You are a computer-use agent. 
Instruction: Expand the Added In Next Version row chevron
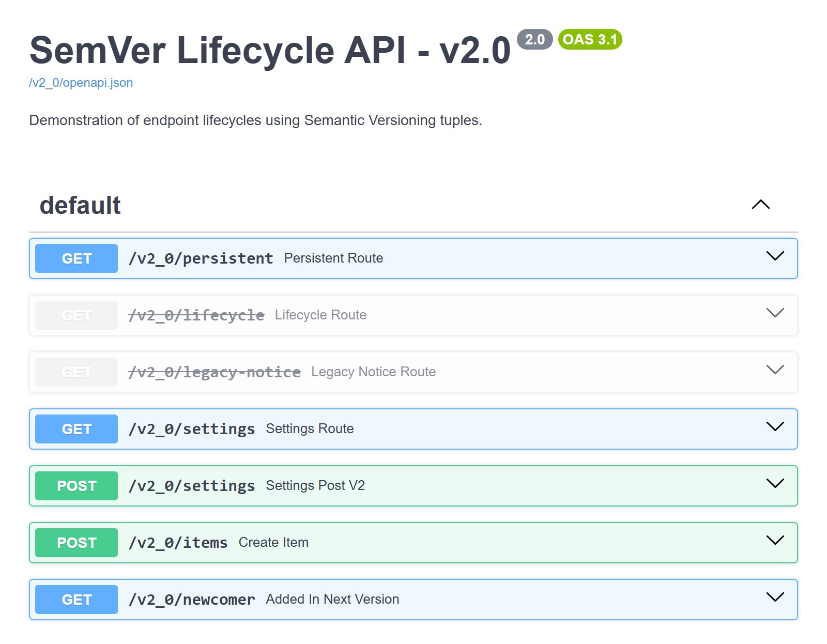(x=775, y=597)
